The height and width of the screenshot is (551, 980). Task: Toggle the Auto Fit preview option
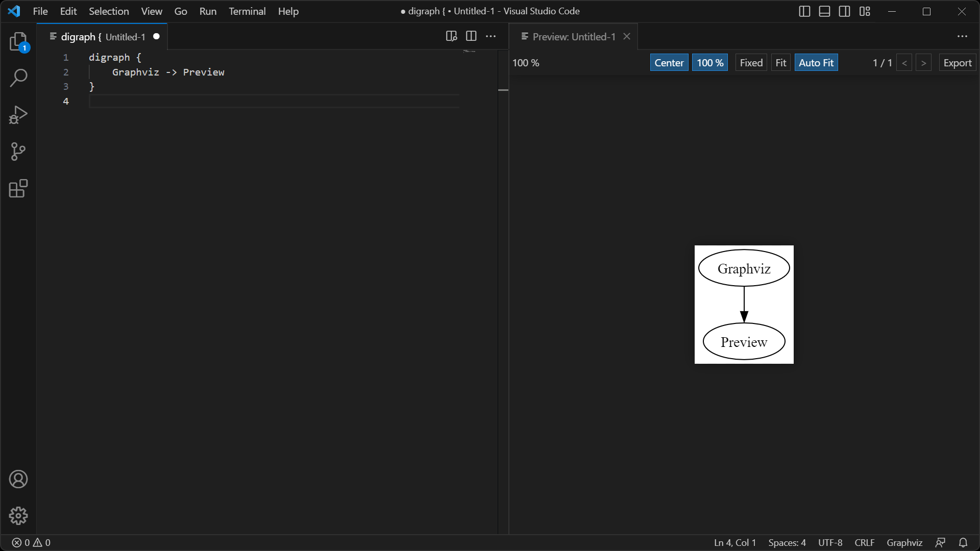click(816, 63)
